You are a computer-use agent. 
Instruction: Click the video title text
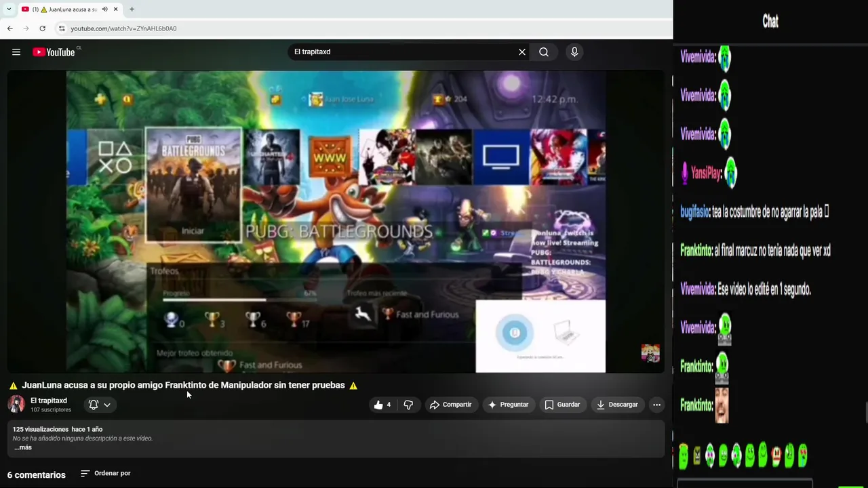click(x=183, y=385)
